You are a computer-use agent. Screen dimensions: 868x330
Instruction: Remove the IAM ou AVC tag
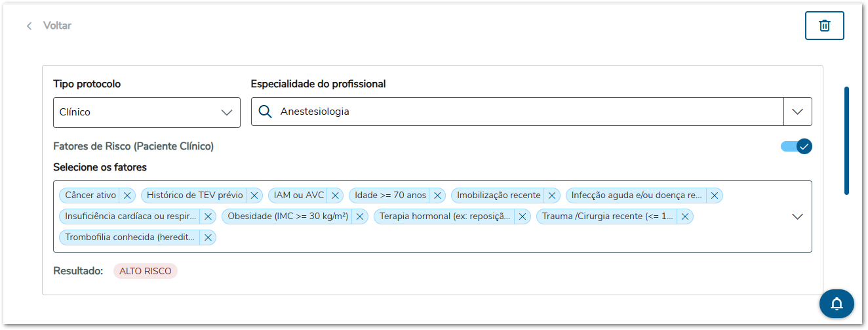click(x=335, y=195)
